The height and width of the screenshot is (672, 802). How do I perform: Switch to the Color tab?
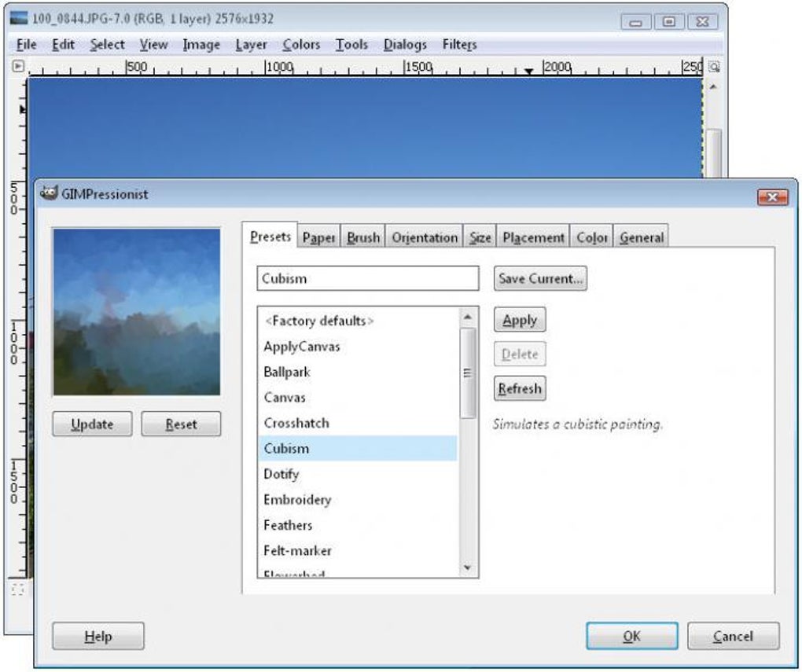[x=592, y=237]
